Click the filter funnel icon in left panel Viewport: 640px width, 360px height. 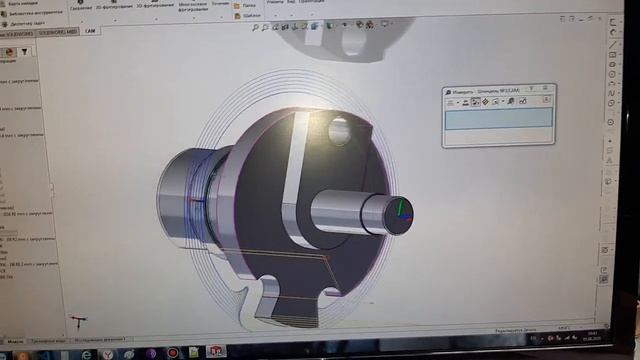click(25, 52)
